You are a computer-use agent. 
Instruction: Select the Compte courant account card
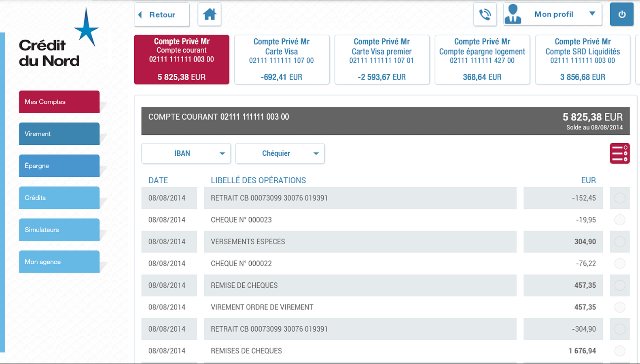(x=182, y=59)
